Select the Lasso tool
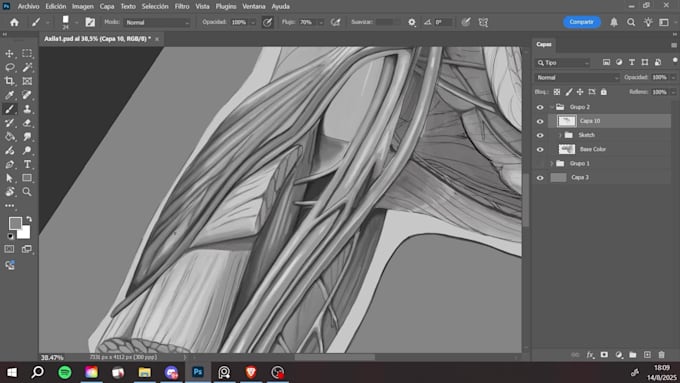680x383 pixels. click(9, 67)
